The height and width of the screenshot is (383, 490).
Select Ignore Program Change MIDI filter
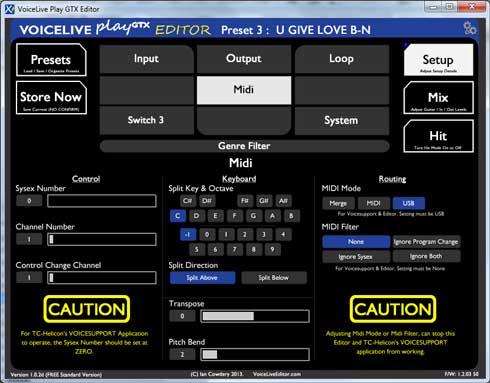[426, 242]
